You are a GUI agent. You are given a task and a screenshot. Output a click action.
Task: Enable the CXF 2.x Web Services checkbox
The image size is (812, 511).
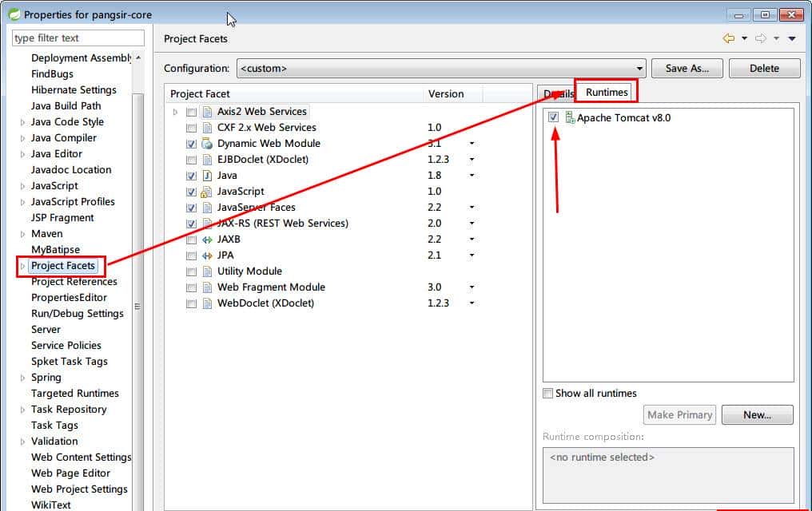pyautogui.click(x=192, y=129)
